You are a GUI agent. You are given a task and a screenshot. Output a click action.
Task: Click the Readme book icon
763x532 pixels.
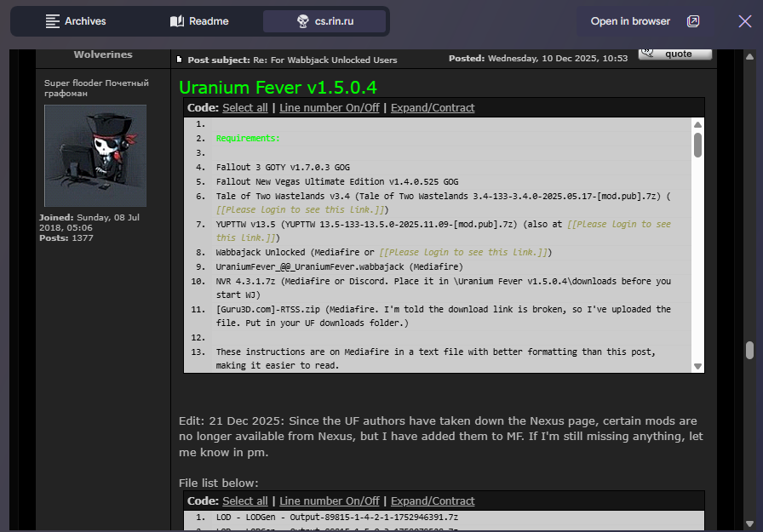click(177, 21)
